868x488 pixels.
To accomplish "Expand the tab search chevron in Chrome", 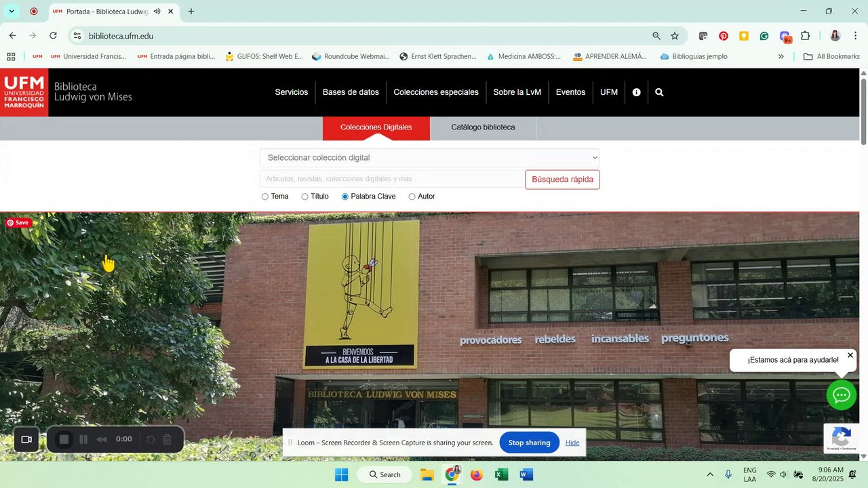I will coord(12,12).
